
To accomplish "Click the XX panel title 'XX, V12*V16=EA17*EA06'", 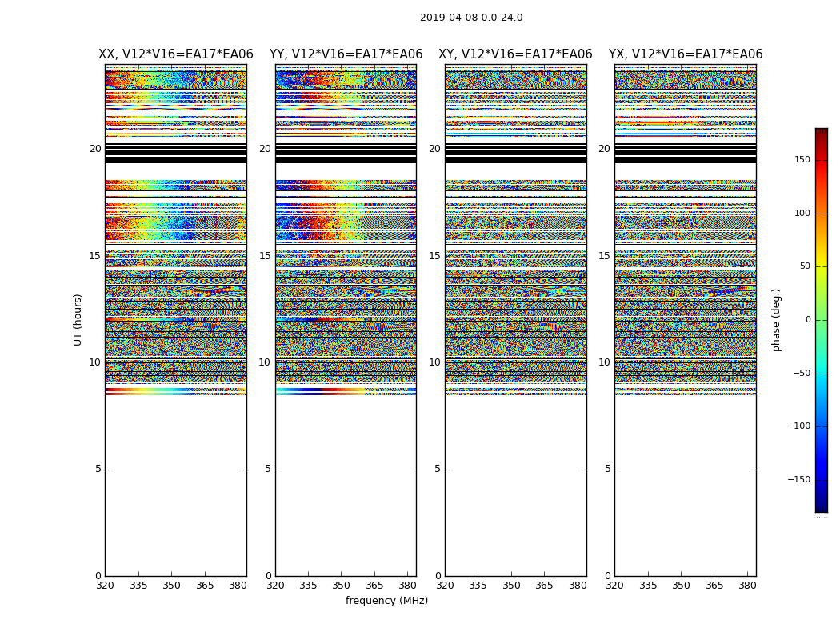I will tap(176, 54).
